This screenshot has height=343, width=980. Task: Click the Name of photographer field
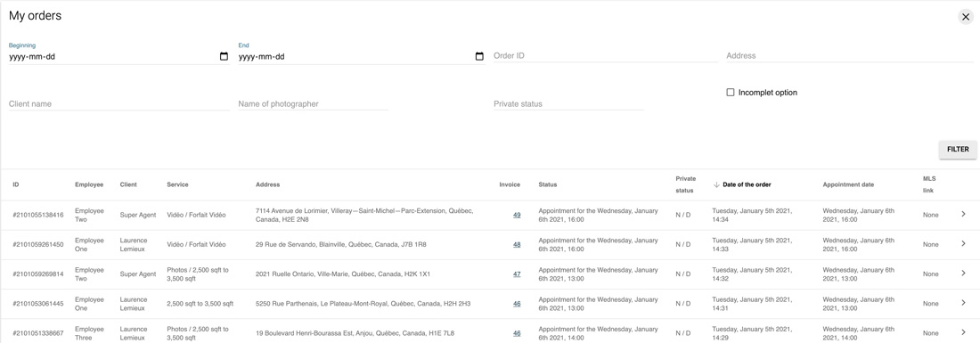click(x=313, y=103)
